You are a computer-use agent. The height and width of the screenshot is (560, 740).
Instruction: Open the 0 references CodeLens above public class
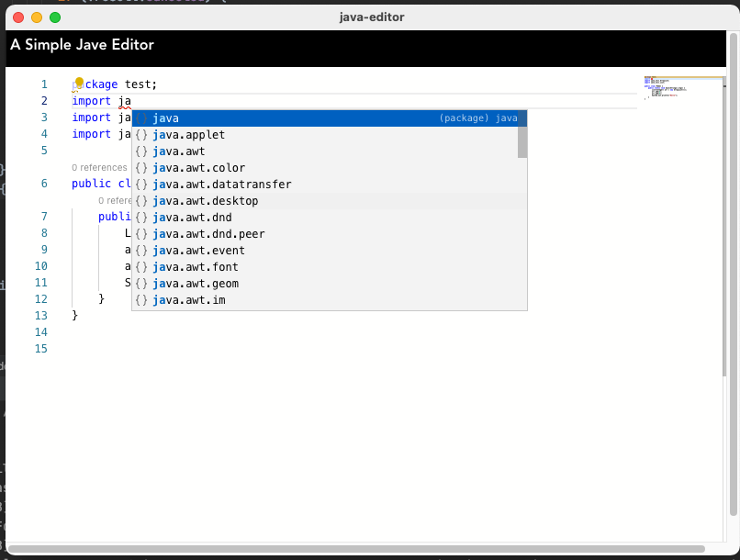click(x=98, y=167)
